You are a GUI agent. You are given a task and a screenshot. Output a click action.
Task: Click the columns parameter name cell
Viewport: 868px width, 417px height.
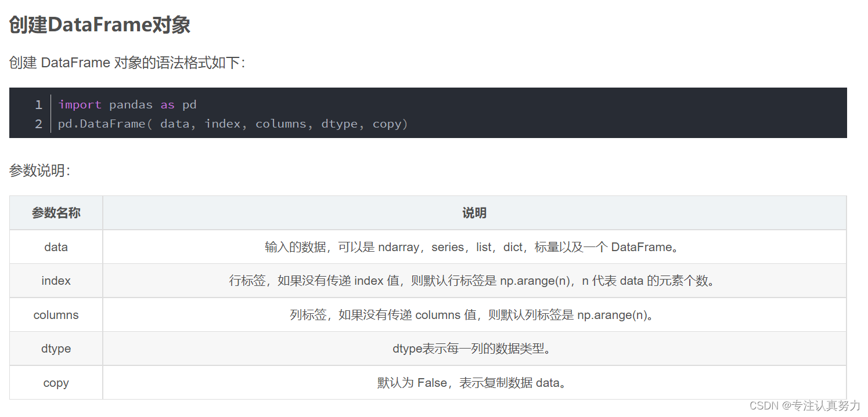(56, 315)
